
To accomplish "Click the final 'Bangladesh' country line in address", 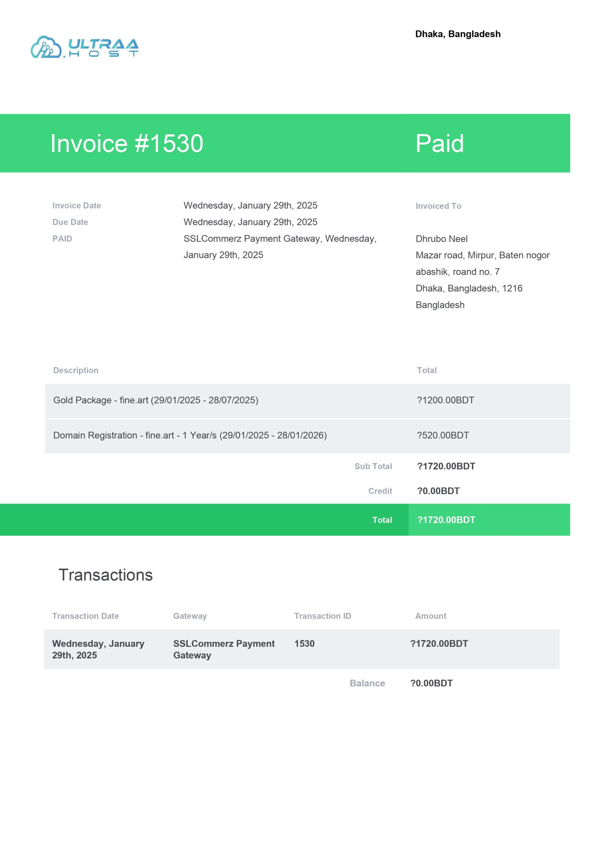I will (440, 305).
